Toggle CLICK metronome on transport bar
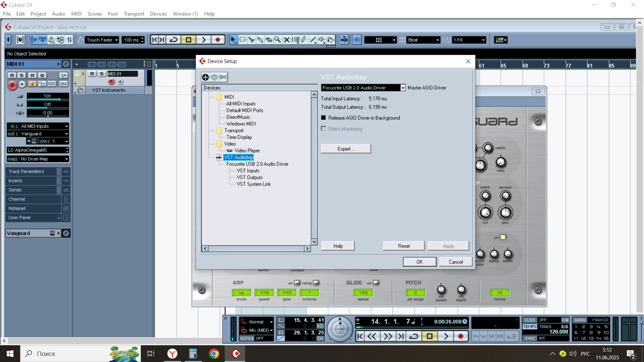The width and height of the screenshot is (644, 362). tap(530, 320)
